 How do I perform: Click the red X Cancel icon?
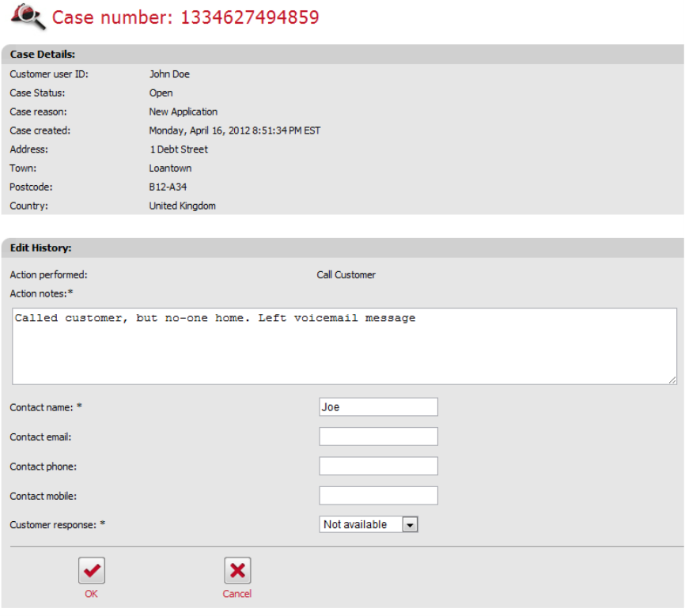237,570
